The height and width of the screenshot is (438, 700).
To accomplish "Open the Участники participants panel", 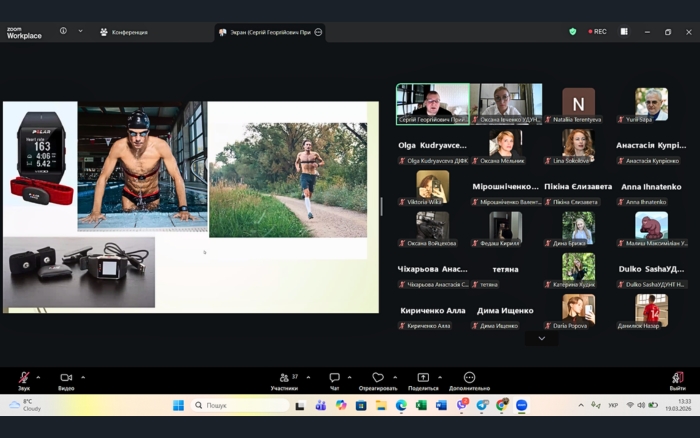I will point(284,379).
